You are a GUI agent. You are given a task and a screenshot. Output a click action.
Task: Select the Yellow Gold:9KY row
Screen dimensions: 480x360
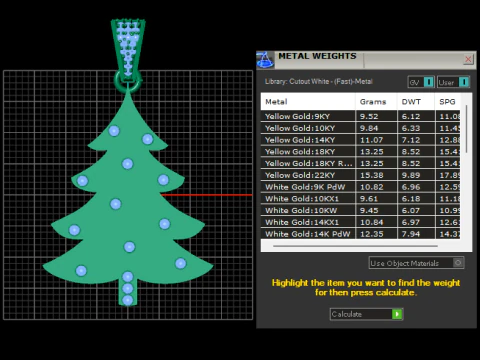pyautogui.click(x=360, y=116)
